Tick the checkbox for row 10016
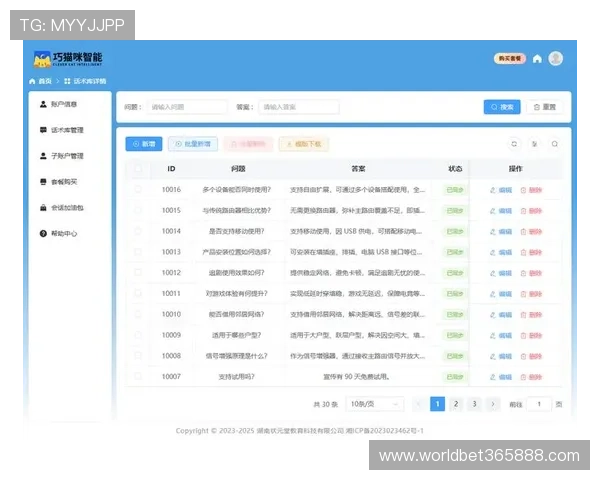 coord(138,189)
